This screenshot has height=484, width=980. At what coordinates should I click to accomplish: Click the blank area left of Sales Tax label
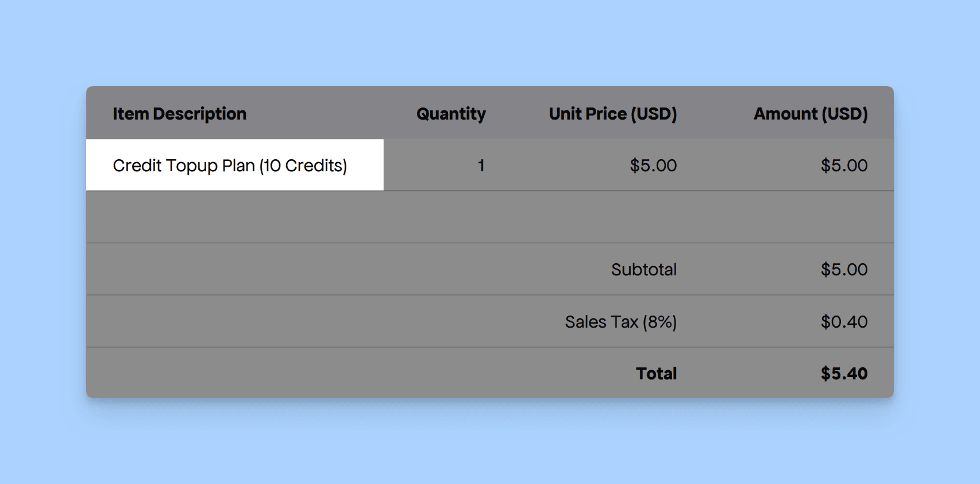(x=287, y=322)
